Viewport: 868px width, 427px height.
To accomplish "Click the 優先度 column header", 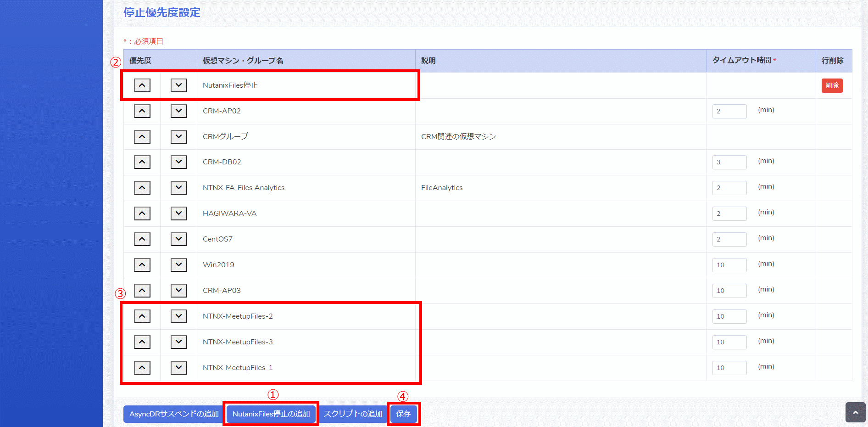I will [160, 61].
